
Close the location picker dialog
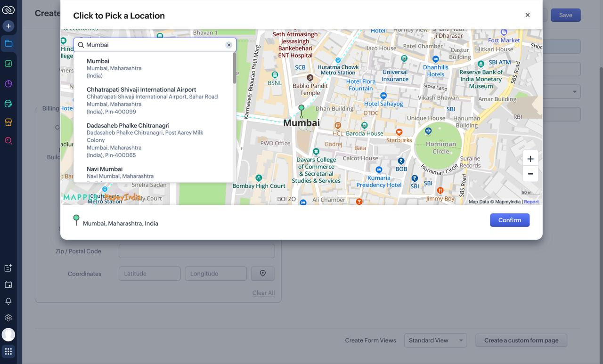coord(527,15)
